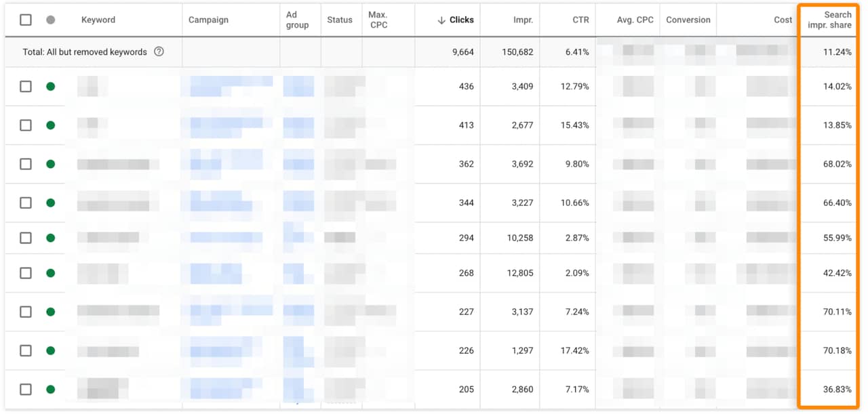
Task: Click the Avg. CPC column header
Action: 636,20
